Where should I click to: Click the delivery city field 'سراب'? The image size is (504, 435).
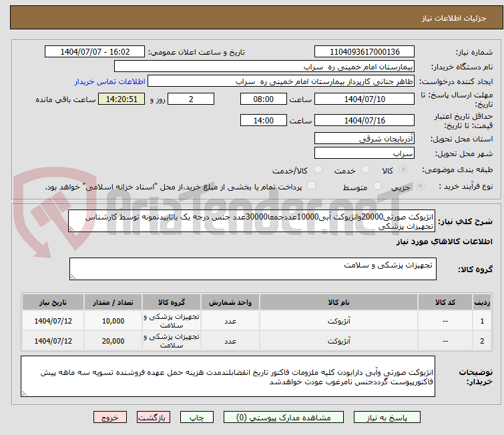tap(364, 153)
